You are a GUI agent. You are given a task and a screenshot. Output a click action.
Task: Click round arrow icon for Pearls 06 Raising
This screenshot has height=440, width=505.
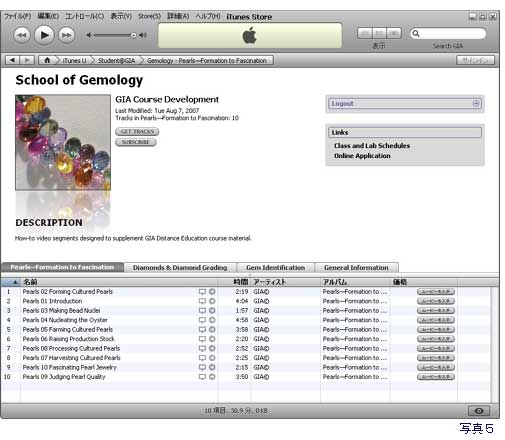(212, 339)
